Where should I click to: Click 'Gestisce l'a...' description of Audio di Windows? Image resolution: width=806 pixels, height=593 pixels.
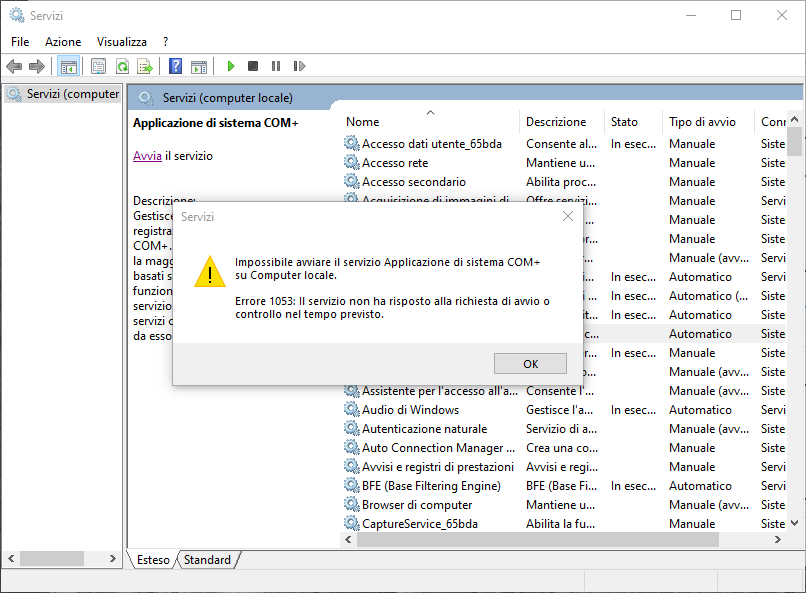[559, 410]
